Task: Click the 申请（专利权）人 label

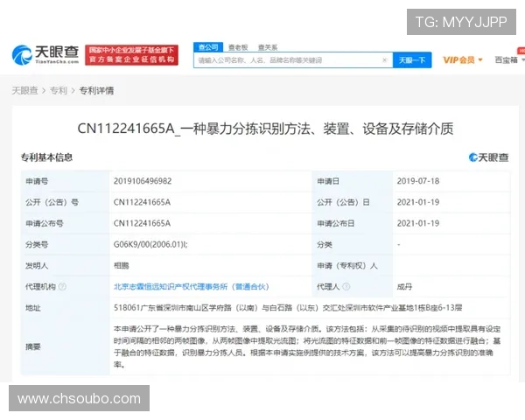Action: pyautogui.click(x=347, y=266)
